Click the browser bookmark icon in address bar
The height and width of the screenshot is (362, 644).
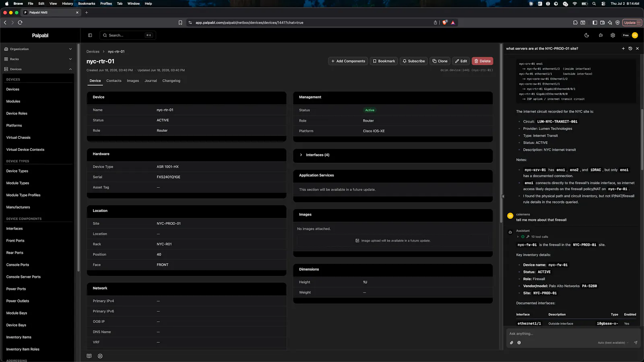click(x=180, y=23)
